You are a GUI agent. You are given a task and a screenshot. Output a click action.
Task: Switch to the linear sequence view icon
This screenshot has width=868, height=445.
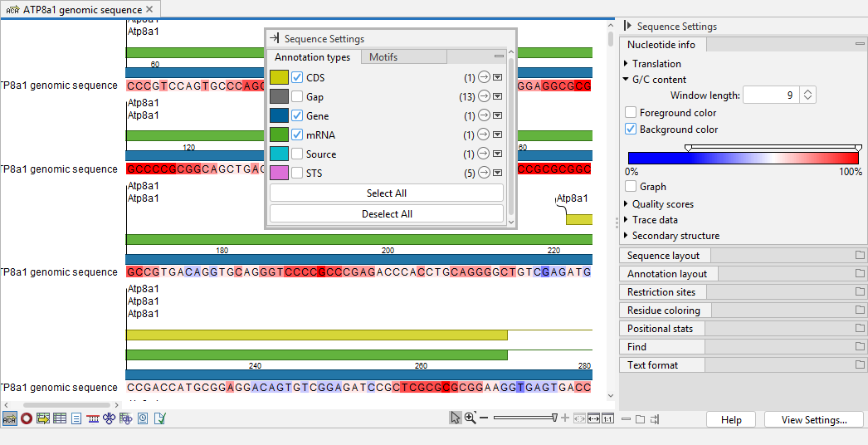pos(9,419)
